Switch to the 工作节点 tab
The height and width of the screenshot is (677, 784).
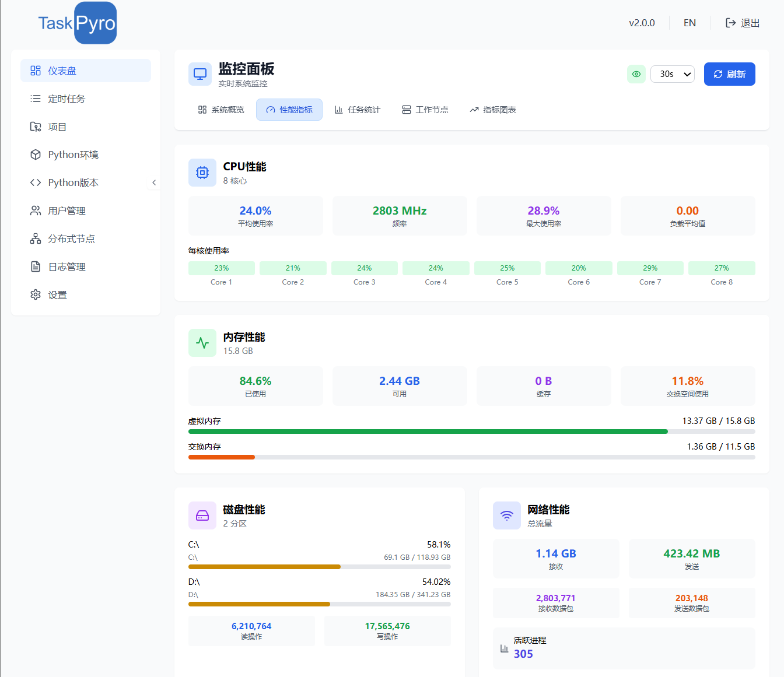(425, 110)
